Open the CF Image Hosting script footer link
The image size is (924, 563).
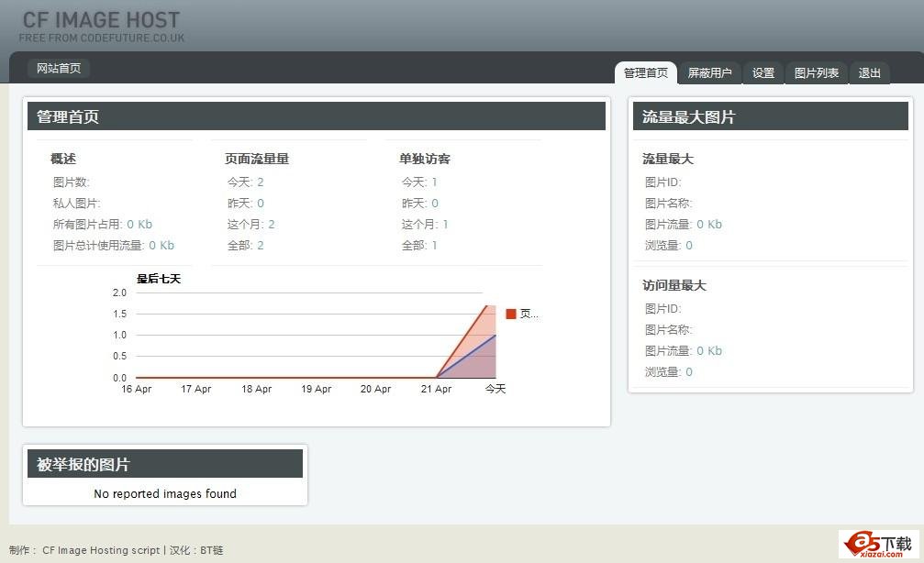(x=101, y=550)
